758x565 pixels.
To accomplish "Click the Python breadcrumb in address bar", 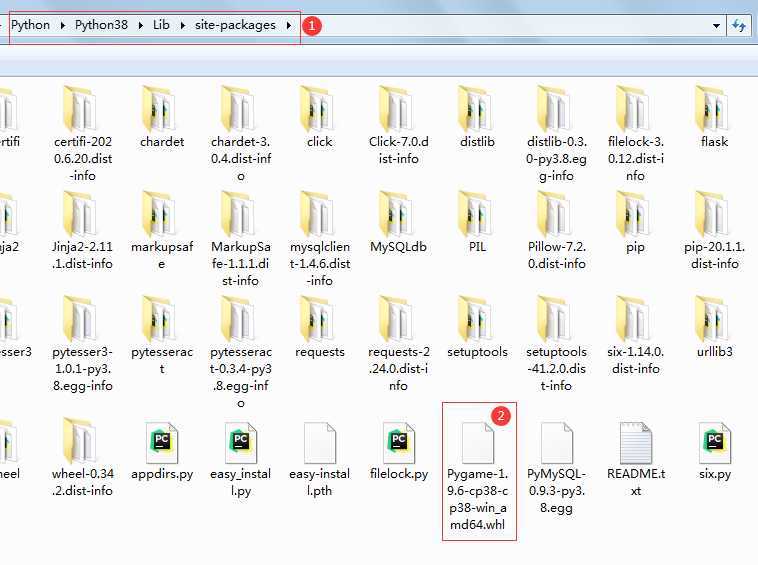I will coord(30,25).
